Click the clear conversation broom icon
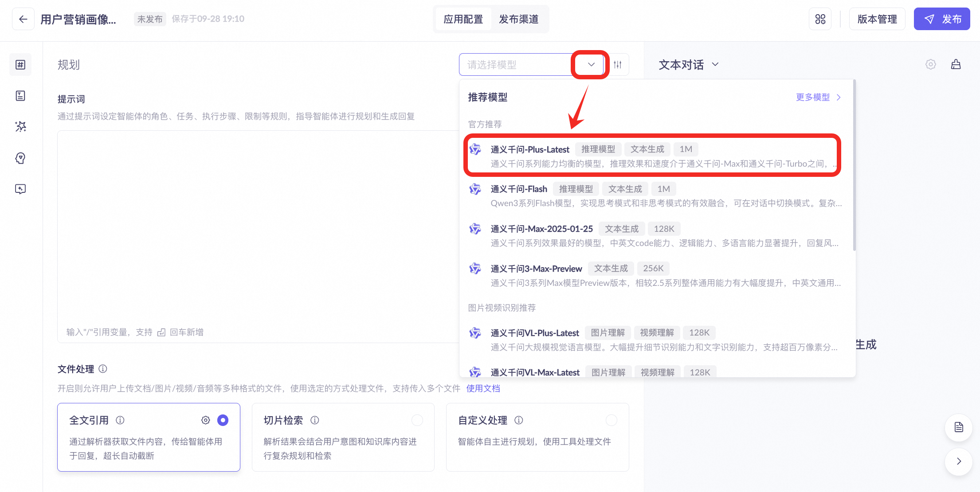 click(956, 65)
